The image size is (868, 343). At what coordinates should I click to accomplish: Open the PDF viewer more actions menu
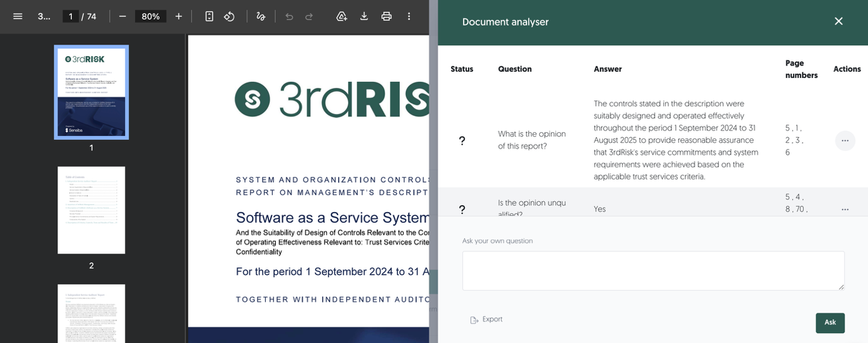[409, 16]
